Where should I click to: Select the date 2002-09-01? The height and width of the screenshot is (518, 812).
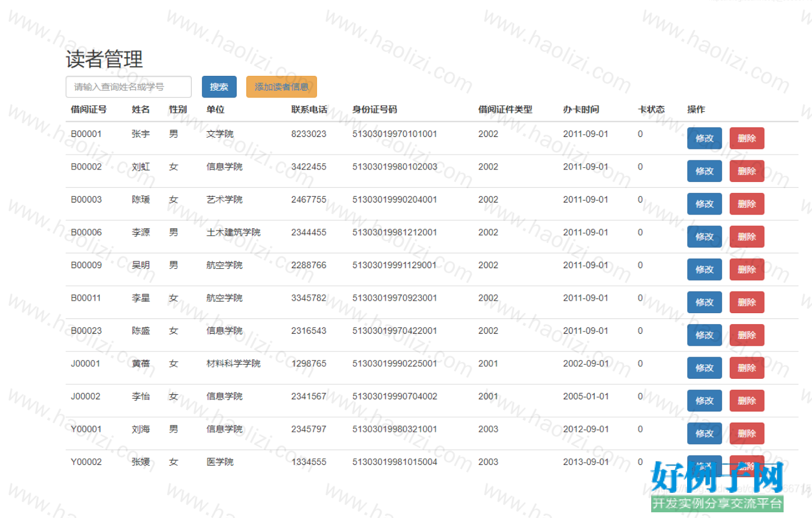coord(586,363)
